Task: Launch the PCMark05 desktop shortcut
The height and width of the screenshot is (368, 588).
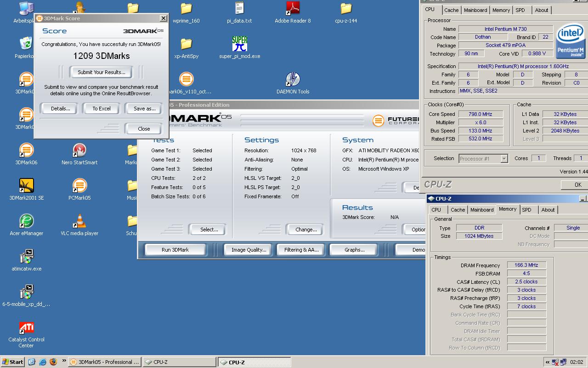Action: click(x=79, y=185)
